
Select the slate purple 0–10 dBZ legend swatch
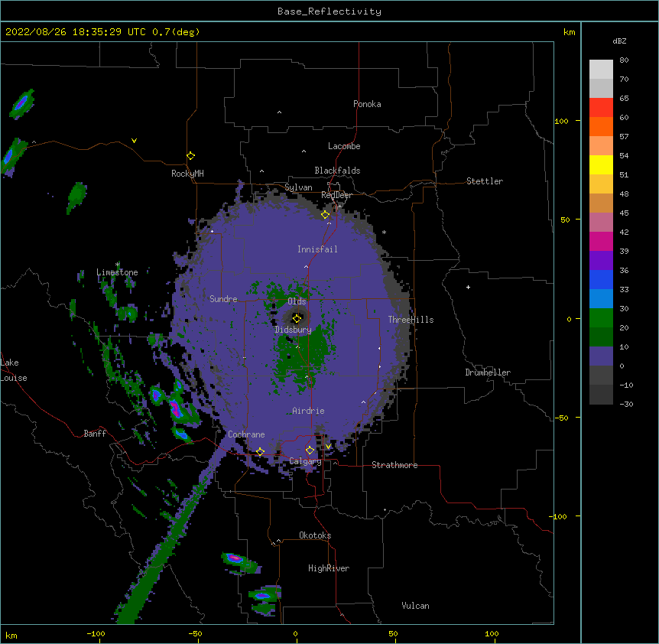[x=601, y=356]
